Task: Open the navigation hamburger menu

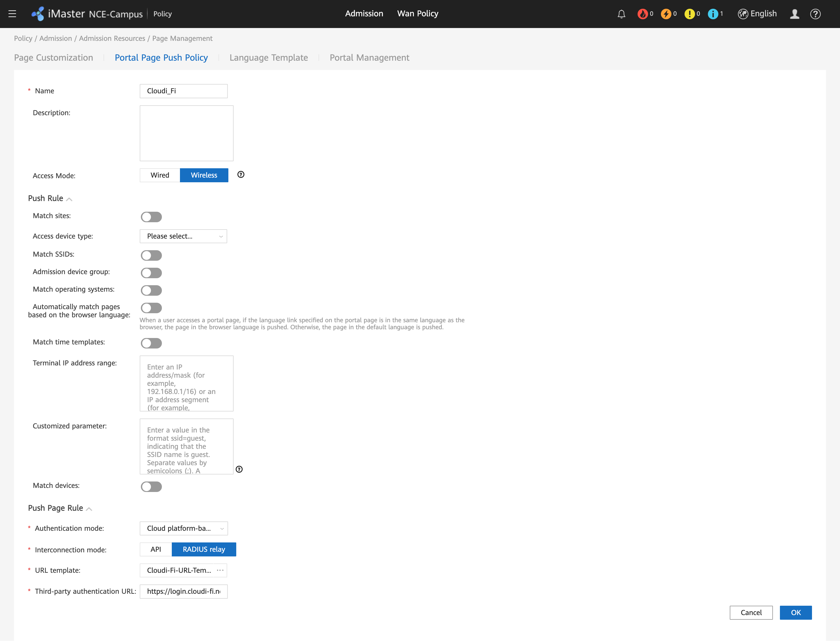Action: click(x=12, y=14)
